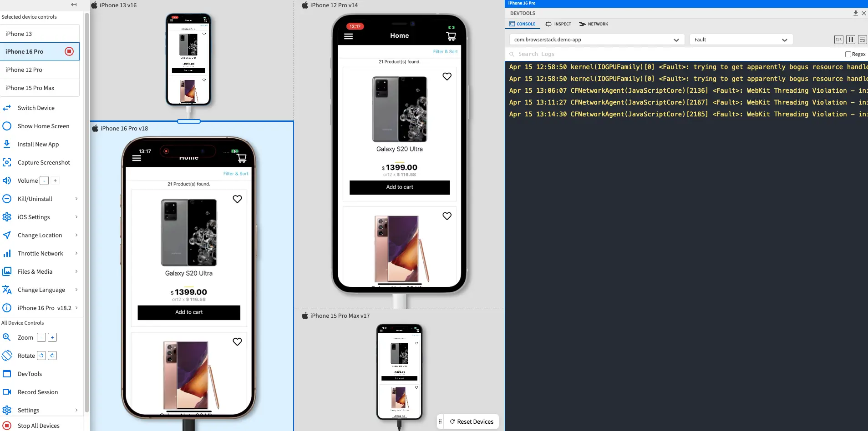
Task: Select iPhone 15 Pro Max in device list
Action: click(x=40, y=88)
